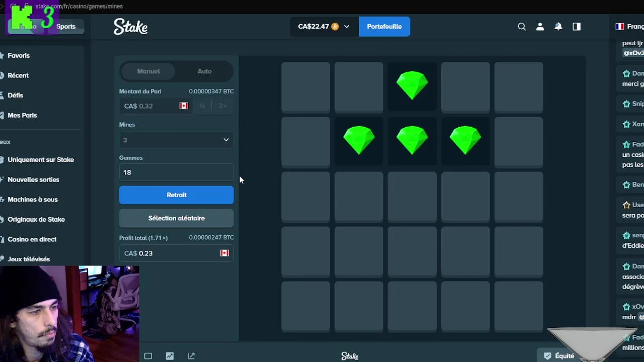The image size is (644, 362).
Task: Click second-row gem under the top-row gem
Action: click(412, 140)
